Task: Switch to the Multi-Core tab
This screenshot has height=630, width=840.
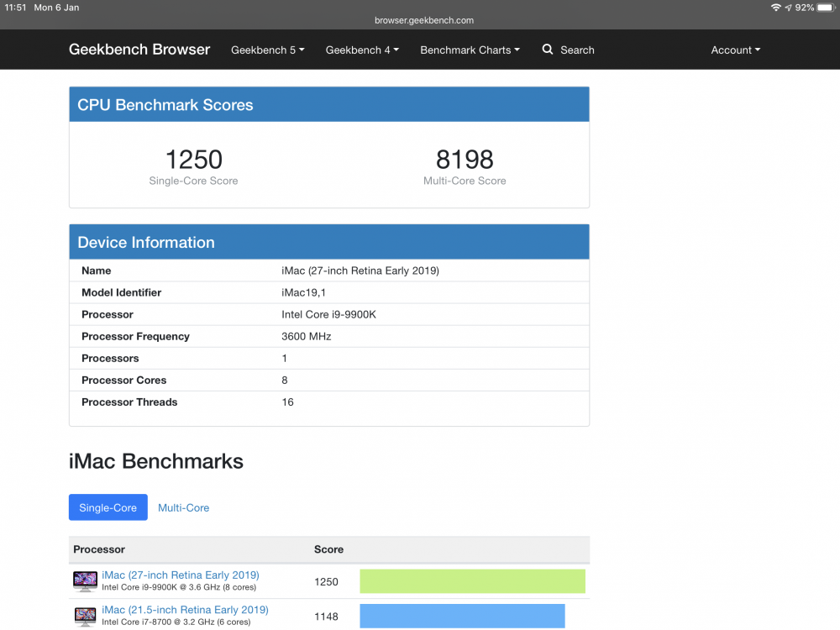Action: tap(183, 507)
